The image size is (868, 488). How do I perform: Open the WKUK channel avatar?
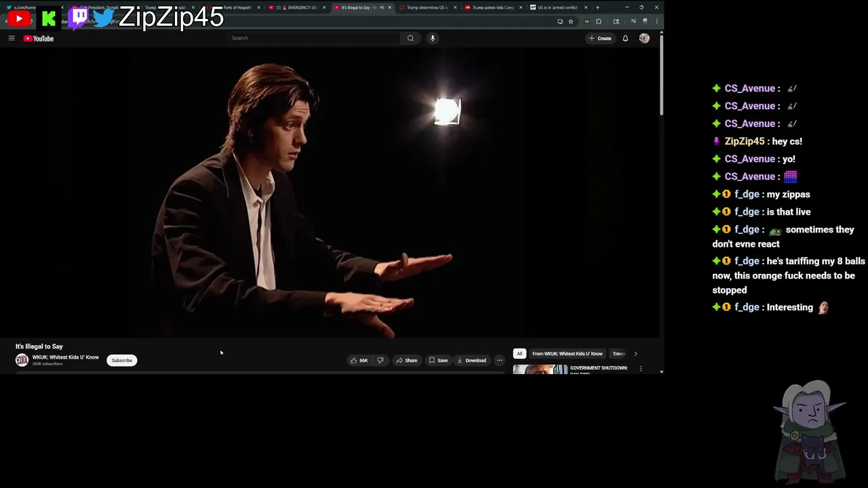(22, 360)
